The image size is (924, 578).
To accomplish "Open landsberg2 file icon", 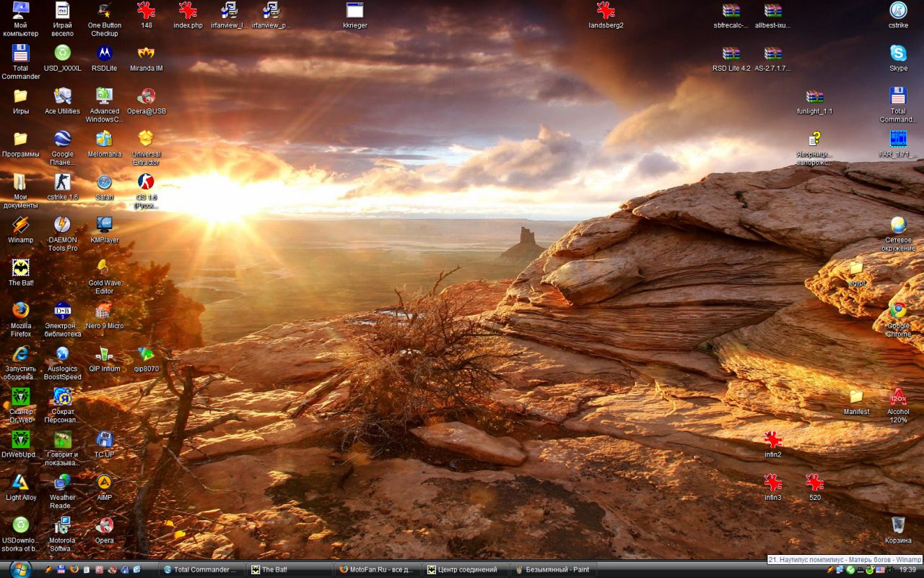I will pos(606,15).
